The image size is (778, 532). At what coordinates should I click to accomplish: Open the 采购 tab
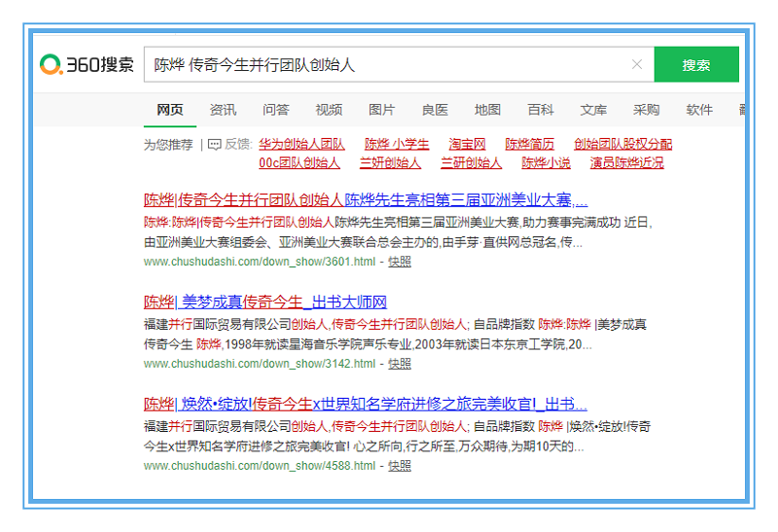click(x=646, y=110)
